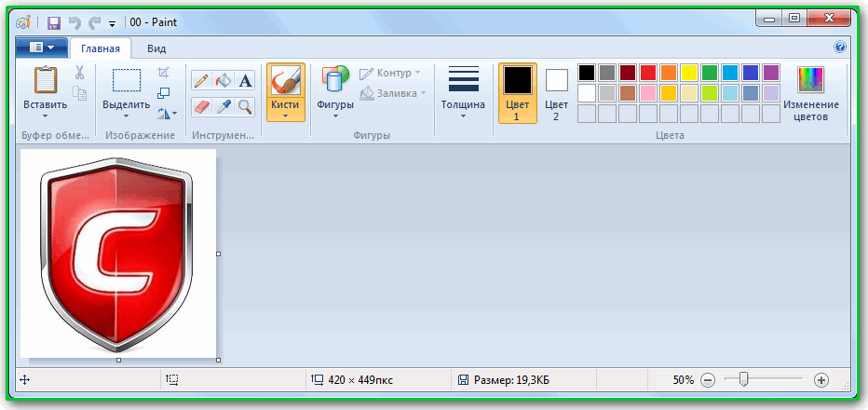Click the 420 × 449пкс dimensions text
Screen dimensions: 868x410
click(361, 380)
